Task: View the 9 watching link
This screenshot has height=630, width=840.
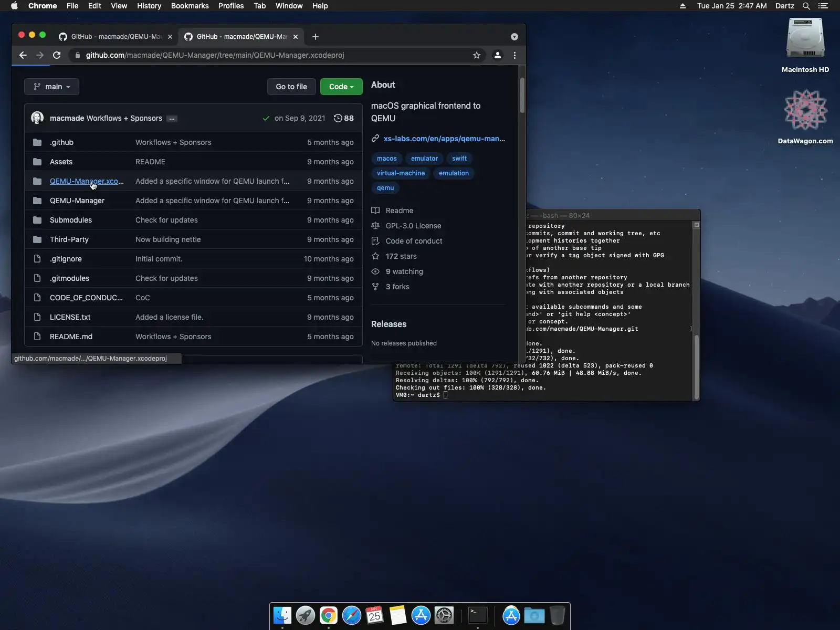Action: click(404, 271)
